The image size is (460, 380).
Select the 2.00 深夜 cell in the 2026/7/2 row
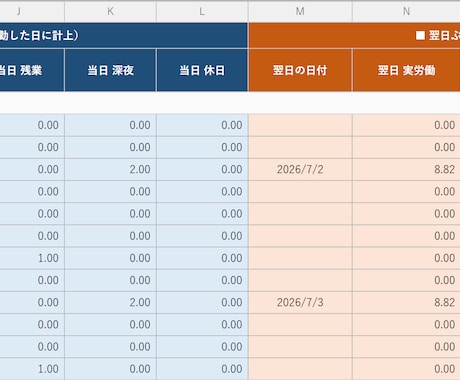110,169
